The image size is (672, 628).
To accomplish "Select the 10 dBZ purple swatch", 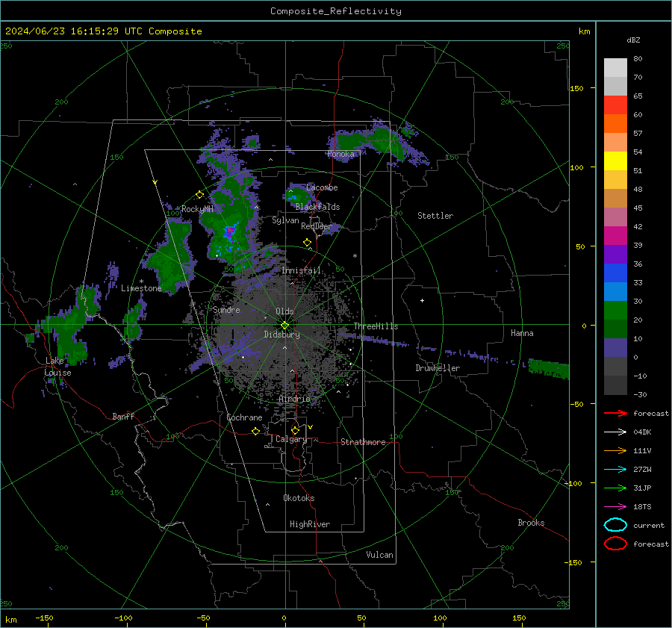I will pyautogui.click(x=615, y=348).
